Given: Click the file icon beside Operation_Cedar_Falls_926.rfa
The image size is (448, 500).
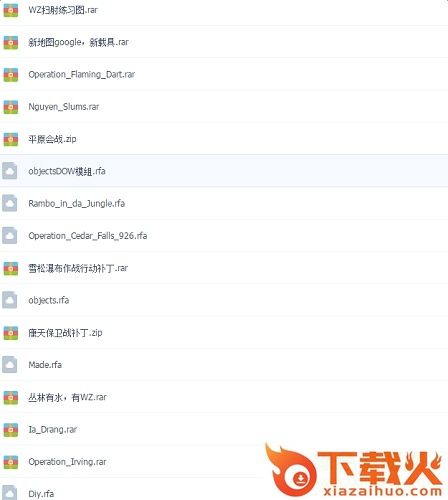Looking at the screenshot, I should click(x=10, y=236).
